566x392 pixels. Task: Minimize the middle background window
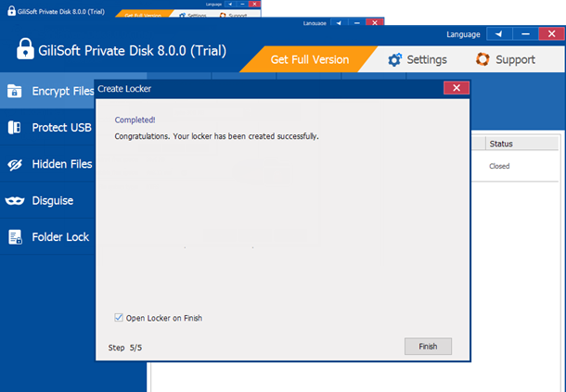[x=357, y=23]
